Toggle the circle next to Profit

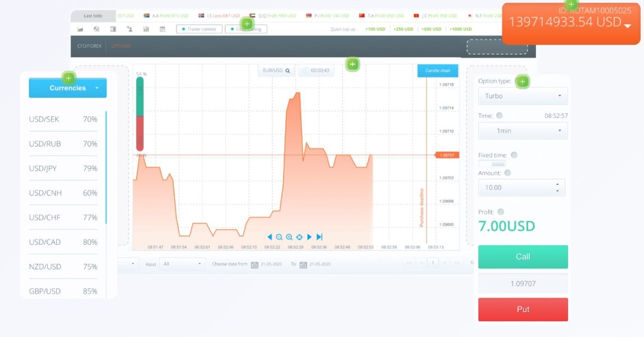pyautogui.click(x=501, y=212)
